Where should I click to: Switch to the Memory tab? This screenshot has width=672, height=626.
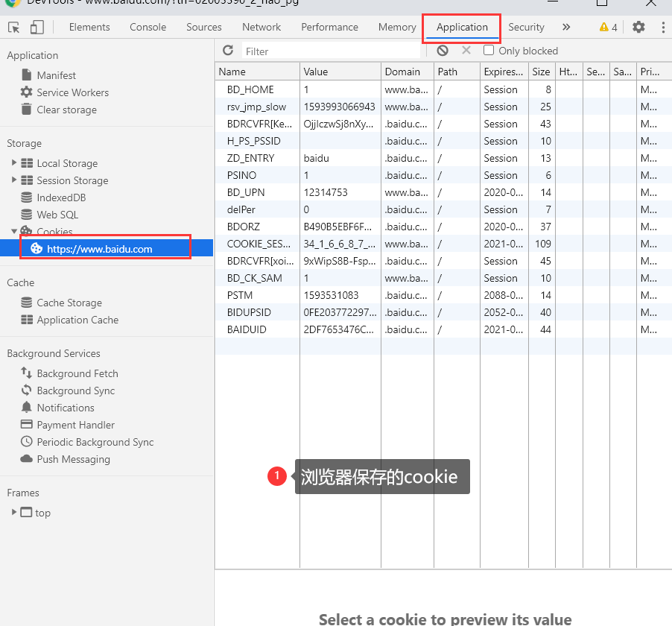click(x=397, y=27)
